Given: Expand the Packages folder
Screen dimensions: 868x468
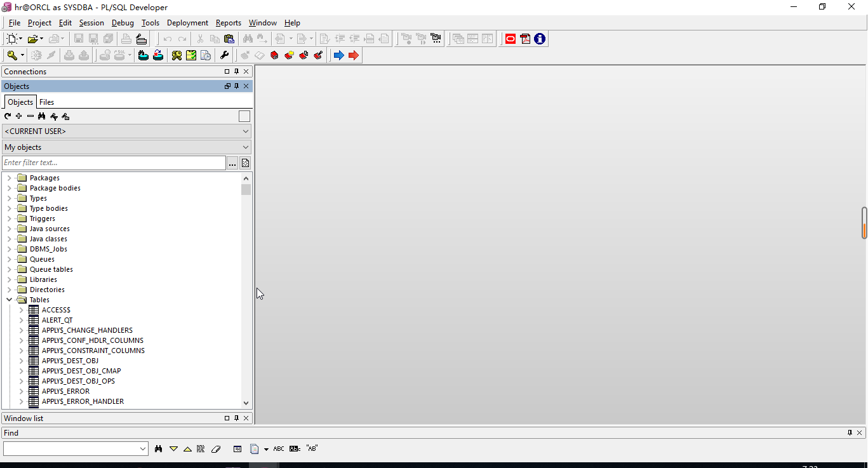Looking at the screenshot, I should pos(10,178).
